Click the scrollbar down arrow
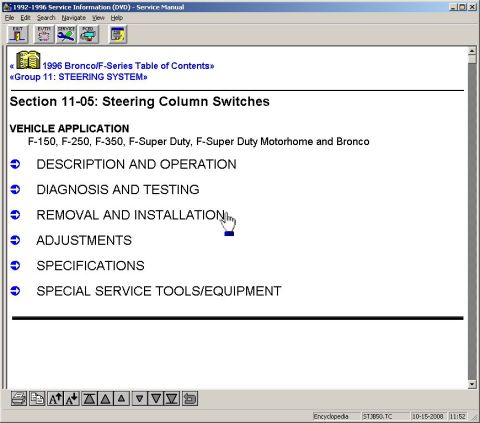The height and width of the screenshot is (423, 480). (472, 384)
